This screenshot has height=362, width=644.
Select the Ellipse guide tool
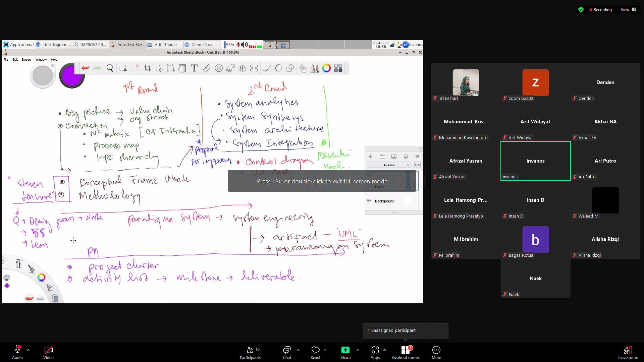(219, 68)
